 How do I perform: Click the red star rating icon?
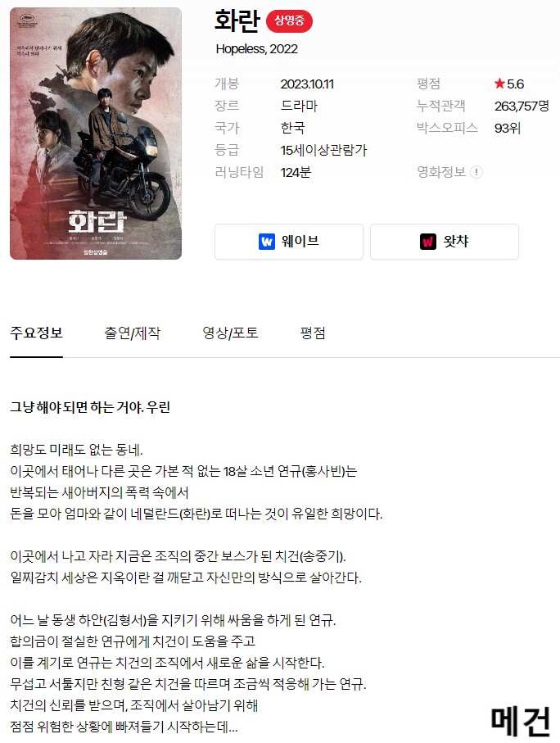click(x=499, y=84)
